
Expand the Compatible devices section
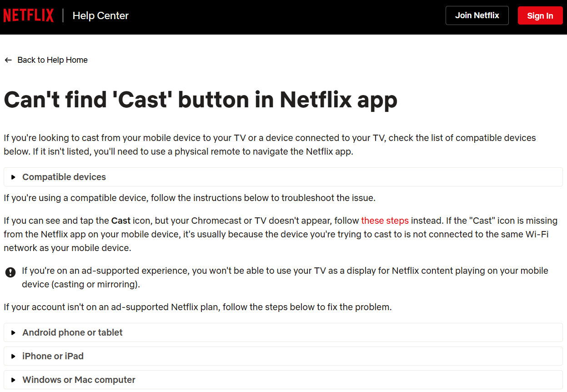coord(283,177)
